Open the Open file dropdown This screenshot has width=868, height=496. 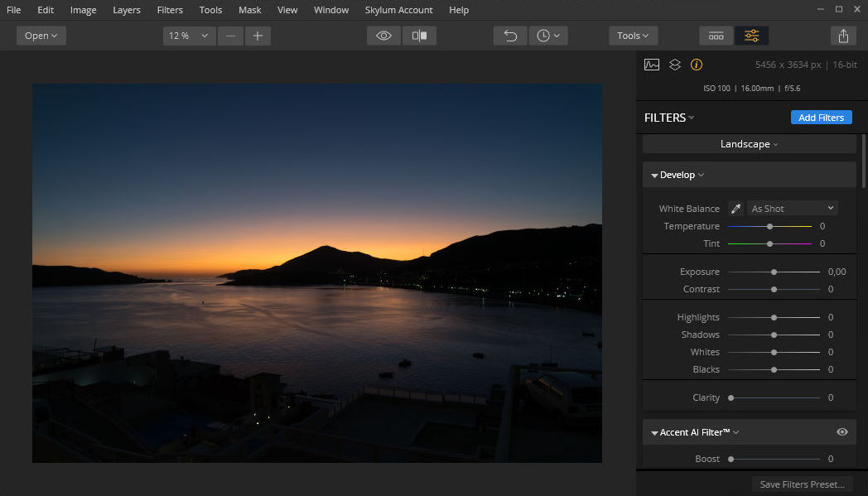(x=41, y=36)
